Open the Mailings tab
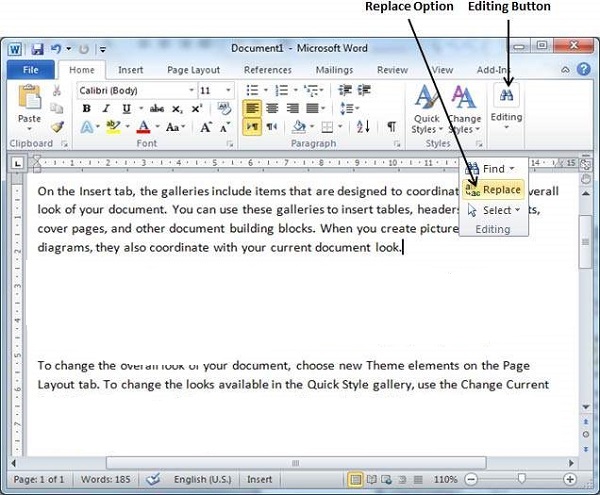The image size is (600, 495). (334, 70)
